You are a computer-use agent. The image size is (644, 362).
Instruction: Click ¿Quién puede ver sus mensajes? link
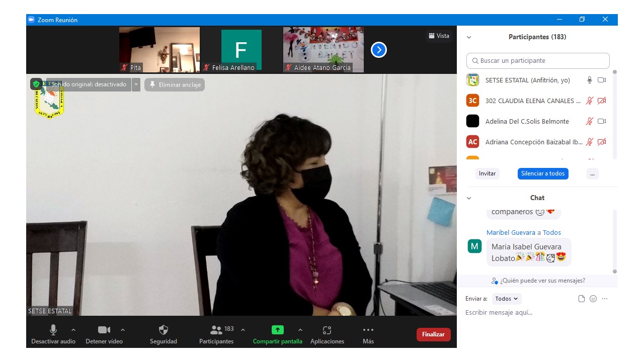click(x=538, y=281)
